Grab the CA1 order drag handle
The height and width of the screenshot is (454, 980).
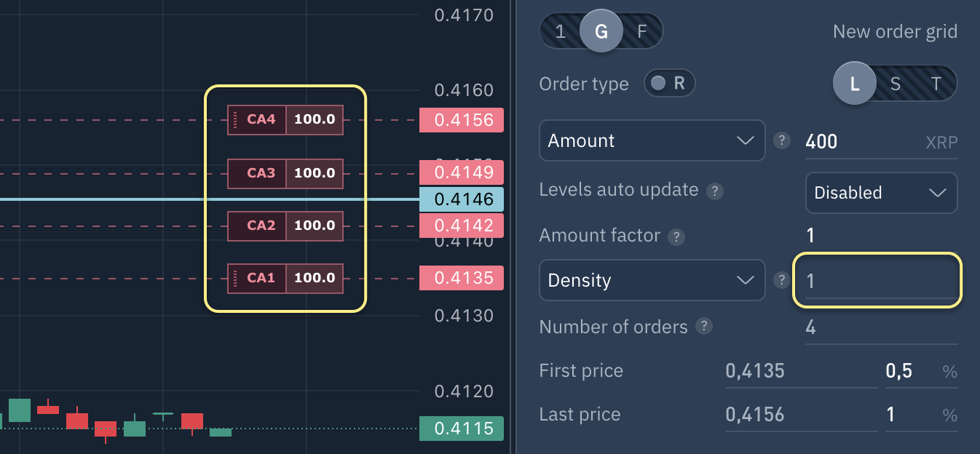pyautogui.click(x=236, y=278)
